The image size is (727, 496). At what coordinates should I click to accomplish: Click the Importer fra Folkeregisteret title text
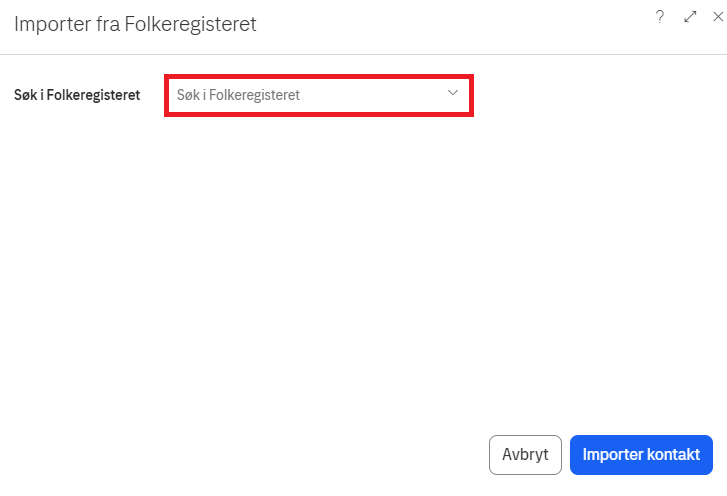pyautogui.click(x=135, y=24)
